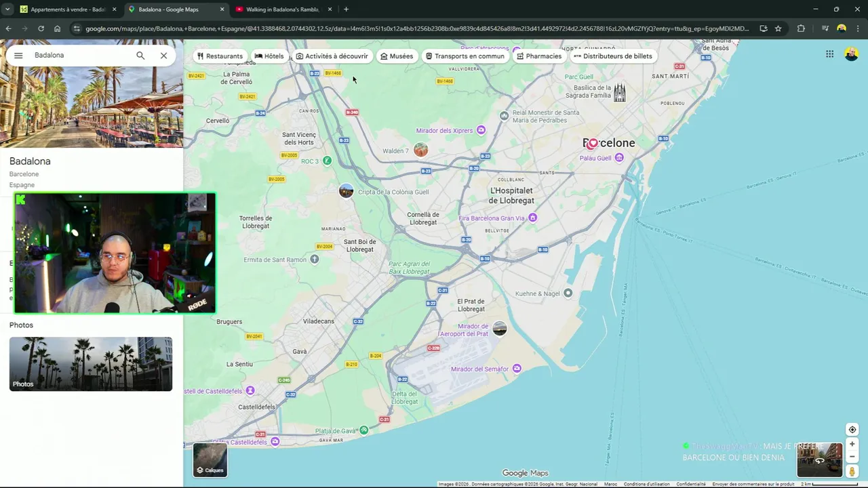
Task: Close the Badalona - Google Maps tab
Action: 222,9
